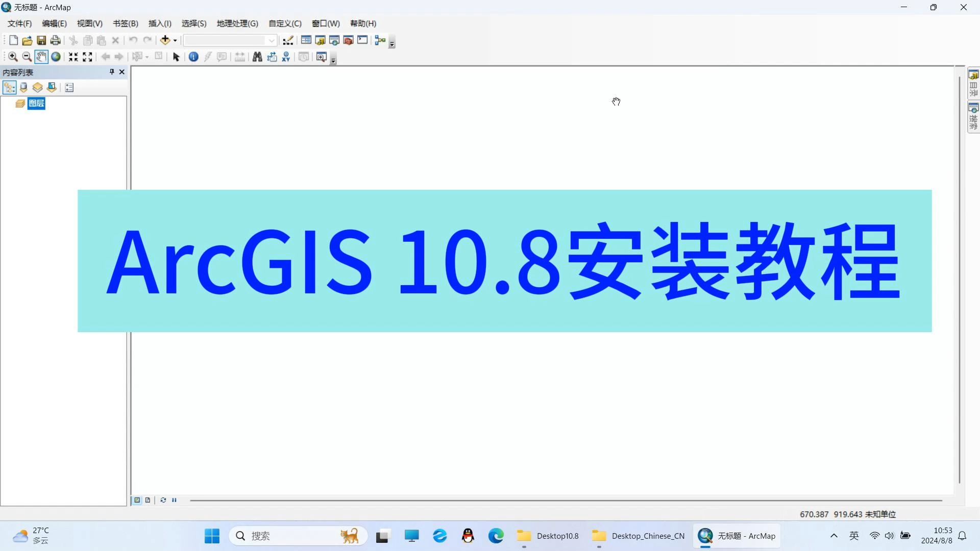The height and width of the screenshot is (551, 980).
Task: Open the Add Data dropdown arrow
Action: point(175,40)
